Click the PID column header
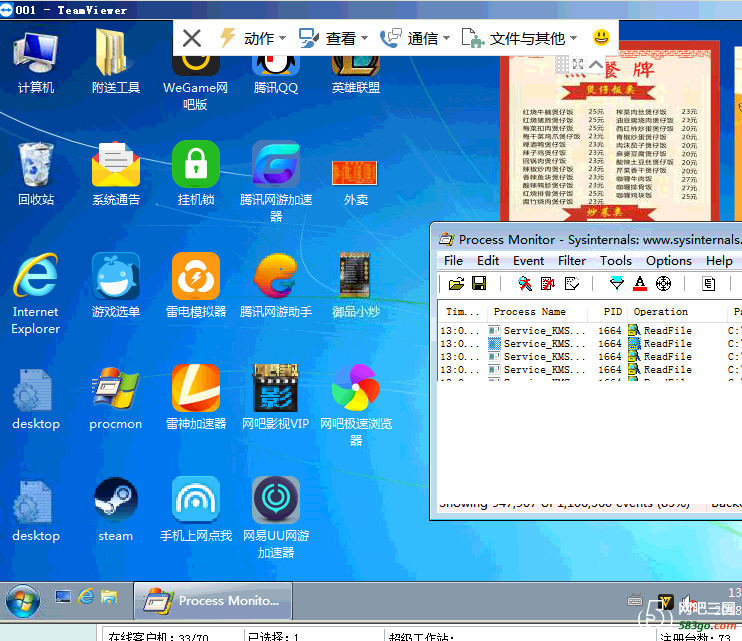742x641 pixels. [608, 312]
